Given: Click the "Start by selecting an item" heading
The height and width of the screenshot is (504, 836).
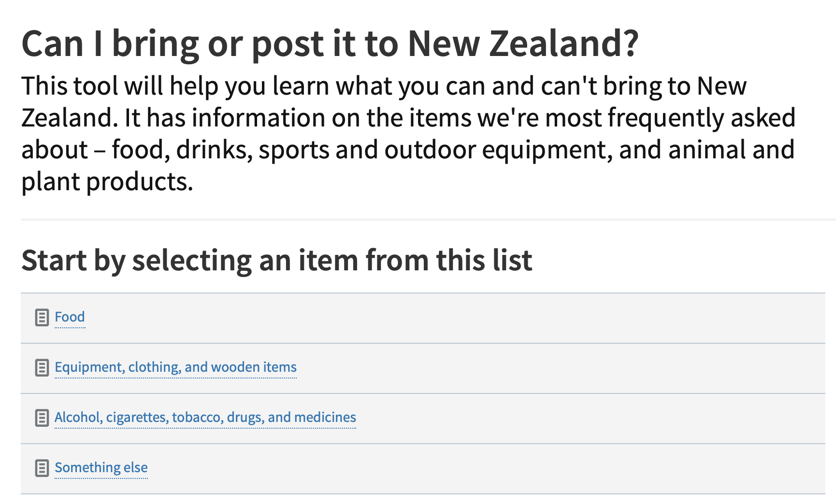Looking at the screenshot, I should pyautogui.click(x=276, y=261).
